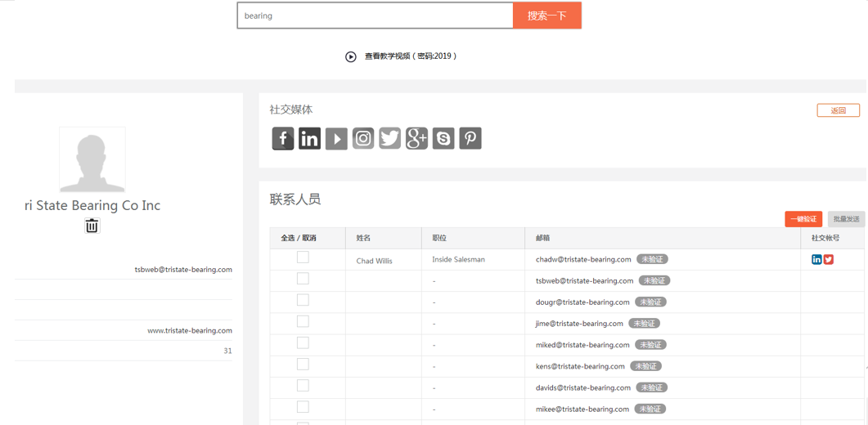Click the Twitter bird icon
This screenshot has width=868, height=425.
click(x=389, y=138)
